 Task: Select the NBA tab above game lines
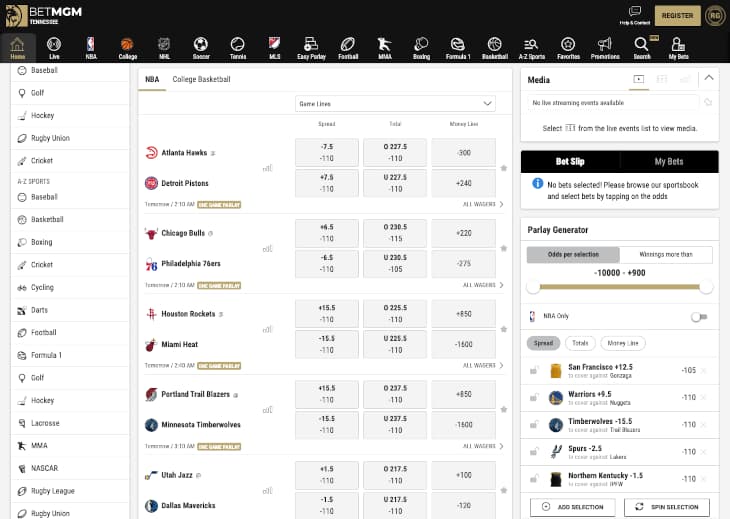point(152,79)
